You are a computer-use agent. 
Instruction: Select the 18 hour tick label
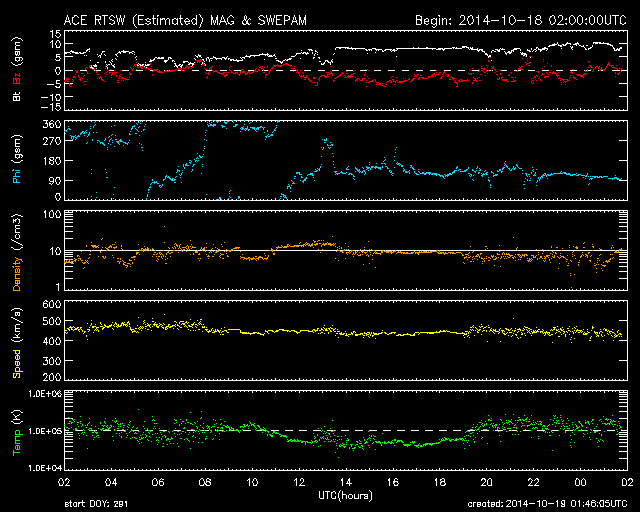point(440,483)
